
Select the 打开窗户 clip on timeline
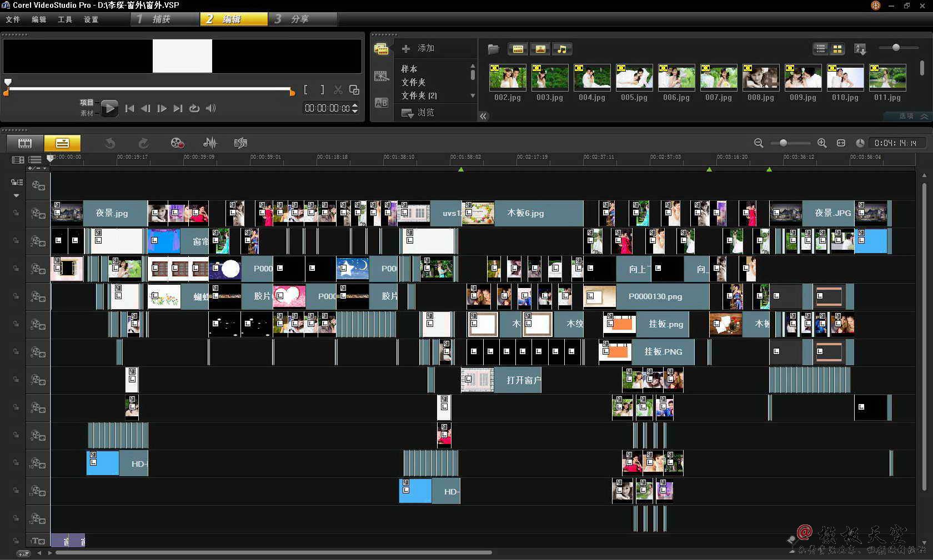pyautogui.click(x=501, y=380)
